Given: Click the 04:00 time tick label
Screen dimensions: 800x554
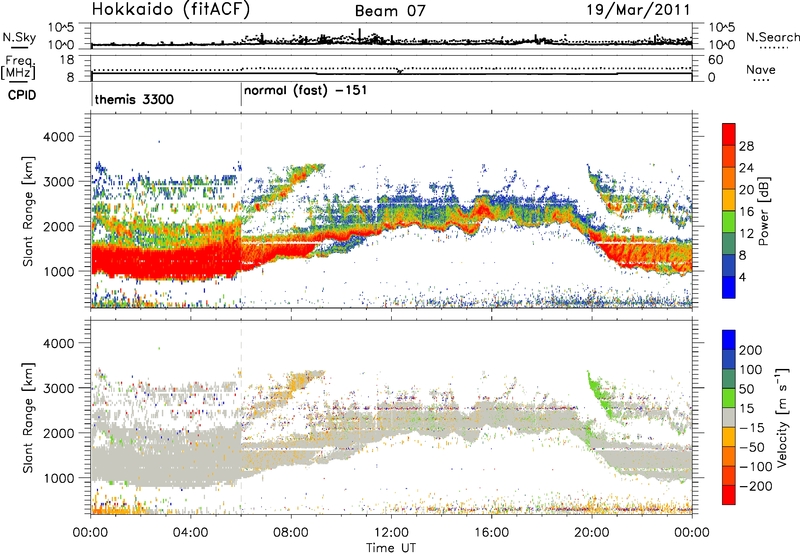Looking at the screenshot, I should 190,533.
